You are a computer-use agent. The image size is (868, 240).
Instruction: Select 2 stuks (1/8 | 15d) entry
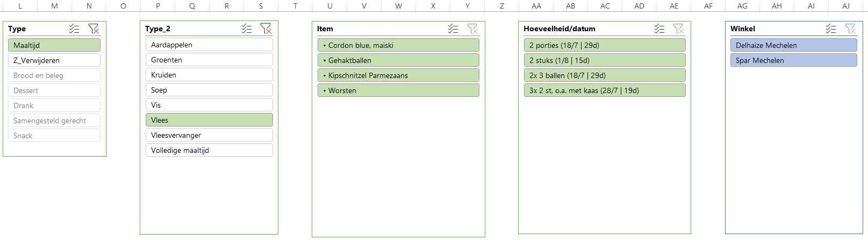[605, 60]
